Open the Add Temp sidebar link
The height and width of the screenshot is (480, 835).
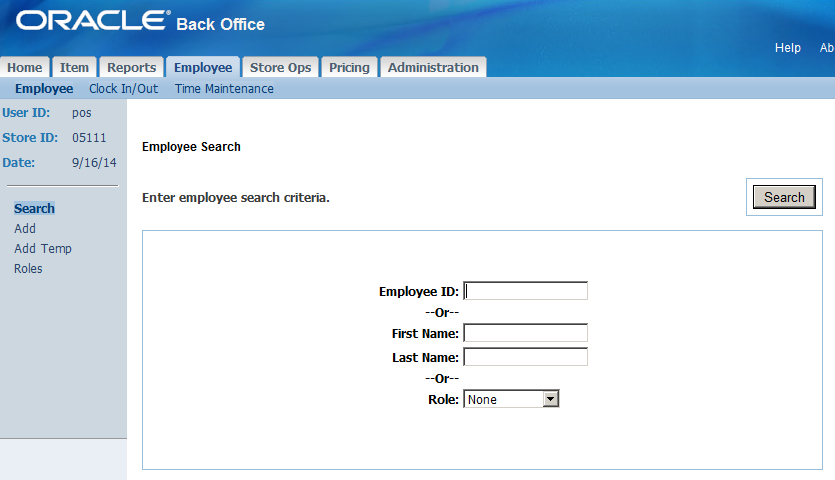pyautogui.click(x=43, y=249)
